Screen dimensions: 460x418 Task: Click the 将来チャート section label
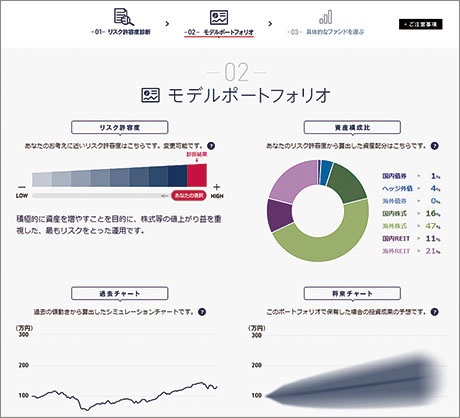pyautogui.click(x=352, y=293)
